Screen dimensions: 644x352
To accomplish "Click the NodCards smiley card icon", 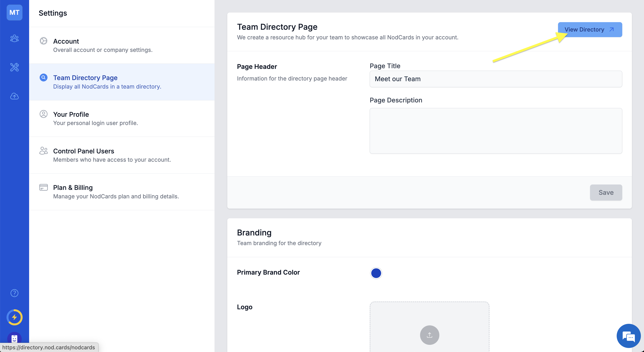I will pyautogui.click(x=14, y=339).
